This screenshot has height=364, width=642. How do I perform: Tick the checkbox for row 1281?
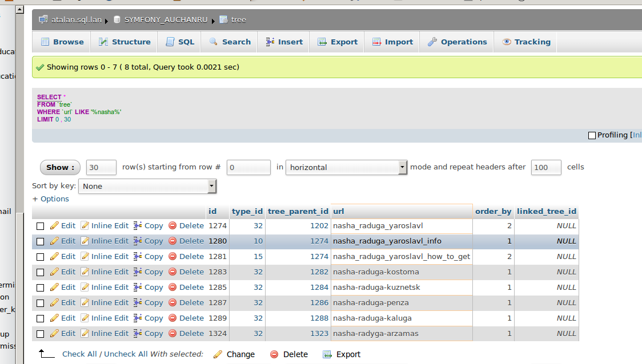pyautogui.click(x=40, y=257)
